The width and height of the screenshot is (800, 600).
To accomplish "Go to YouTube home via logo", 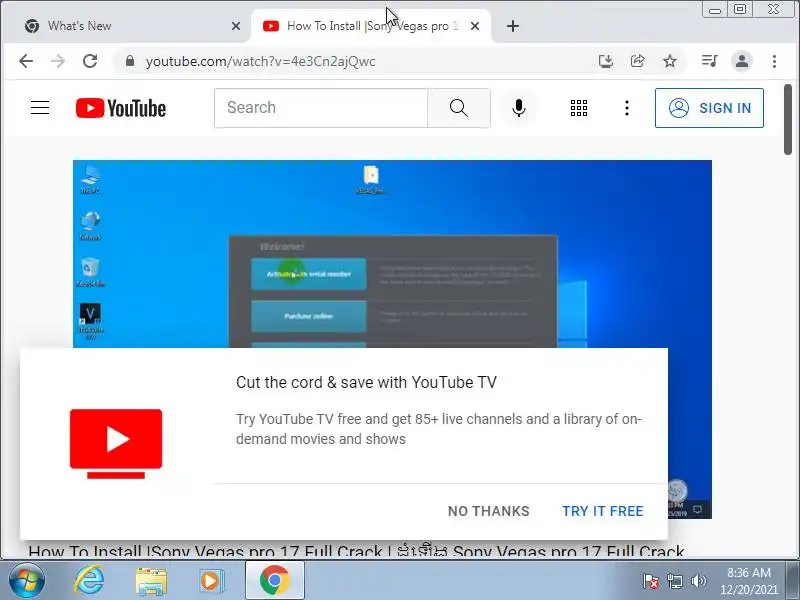I will click(121, 108).
